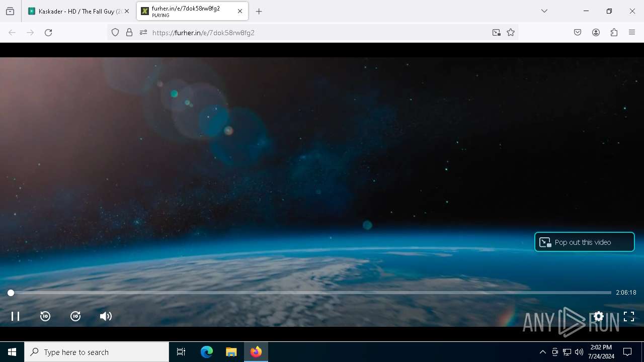Image resolution: width=644 pixels, height=362 pixels.
Task: Pause the video playback
Action: (x=16, y=316)
